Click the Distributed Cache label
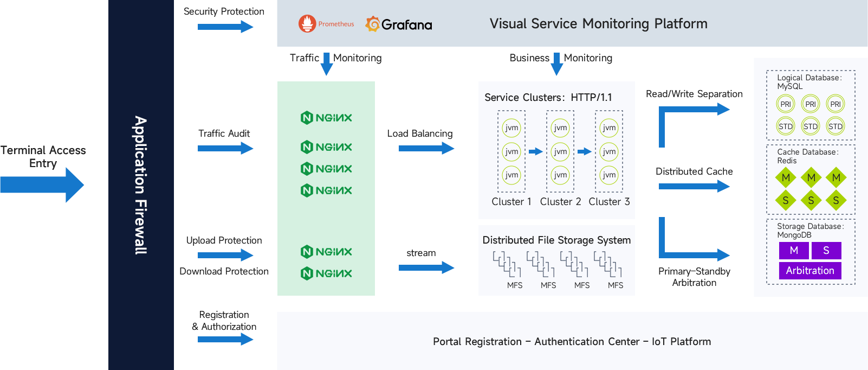The height and width of the screenshot is (370, 868). click(x=694, y=171)
